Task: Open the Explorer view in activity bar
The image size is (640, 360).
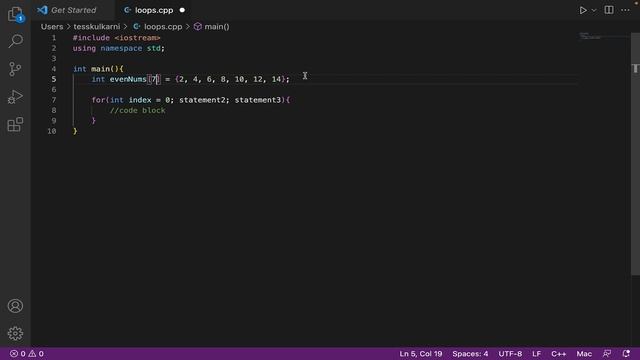Action: coord(15,14)
